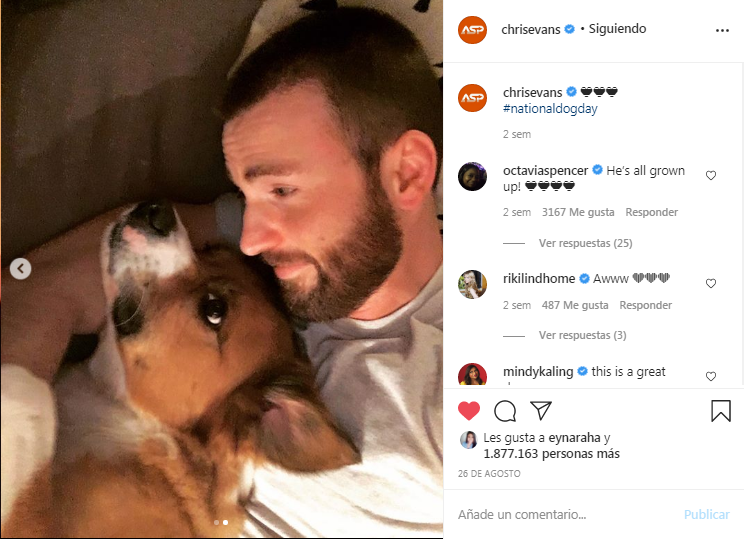Image resolution: width=744 pixels, height=539 pixels.
Task: Like octaviaspencer's comment heart
Action: (710, 176)
